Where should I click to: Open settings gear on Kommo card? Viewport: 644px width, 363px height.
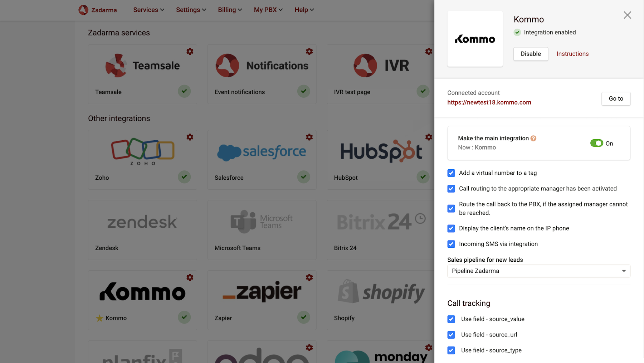tap(190, 277)
